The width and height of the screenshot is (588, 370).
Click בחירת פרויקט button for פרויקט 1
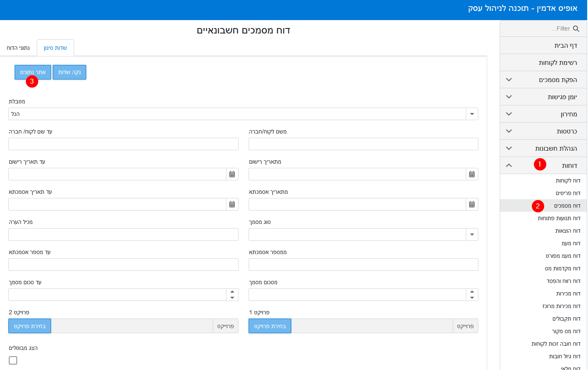click(x=270, y=326)
